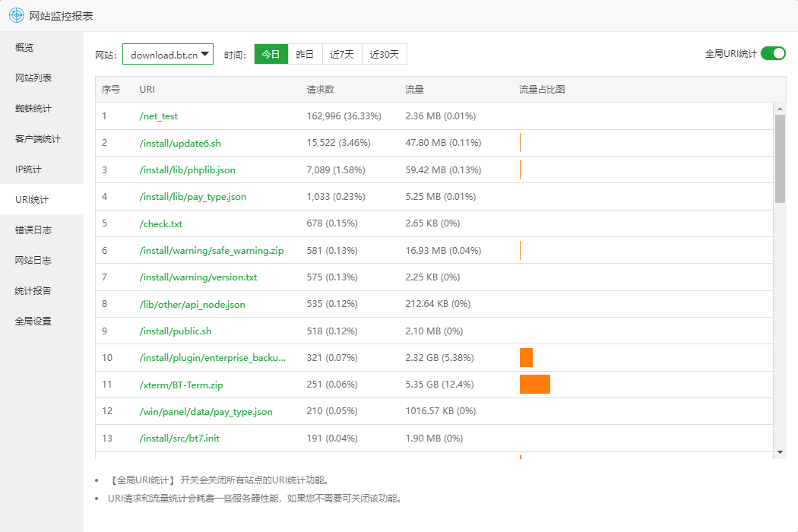Open the /install/update6.sh URI link
The height and width of the screenshot is (532, 798).
[x=180, y=143]
